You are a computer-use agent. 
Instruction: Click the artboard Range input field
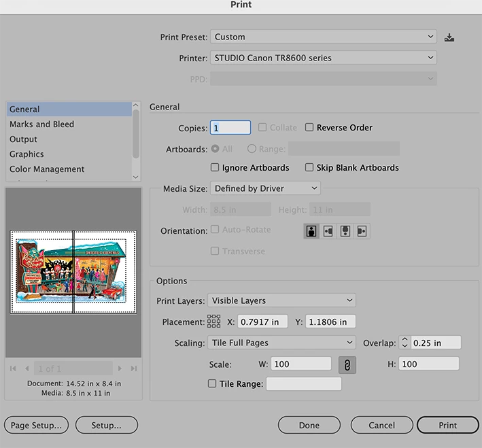click(x=344, y=149)
